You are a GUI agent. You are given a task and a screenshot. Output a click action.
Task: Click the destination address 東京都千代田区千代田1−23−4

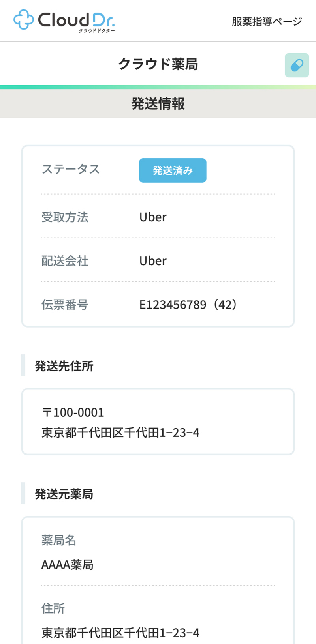tap(120, 432)
